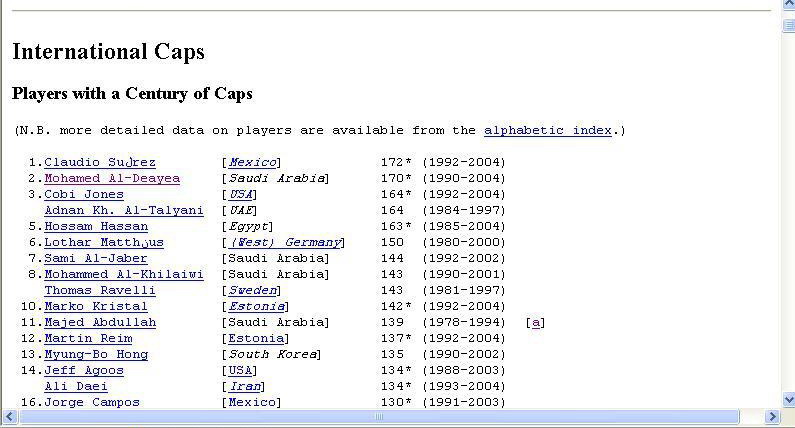Image resolution: width=795 pixels, height=428 pixels.
Task: Click the Players with a Century of Caps heading
Action: click(132, 93)
